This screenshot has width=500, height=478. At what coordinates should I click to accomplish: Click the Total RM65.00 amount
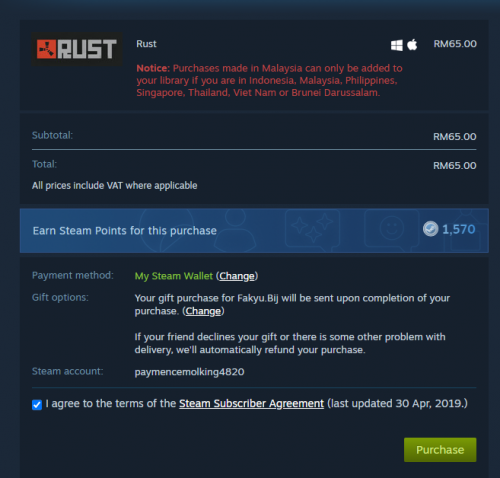(455, 166)
